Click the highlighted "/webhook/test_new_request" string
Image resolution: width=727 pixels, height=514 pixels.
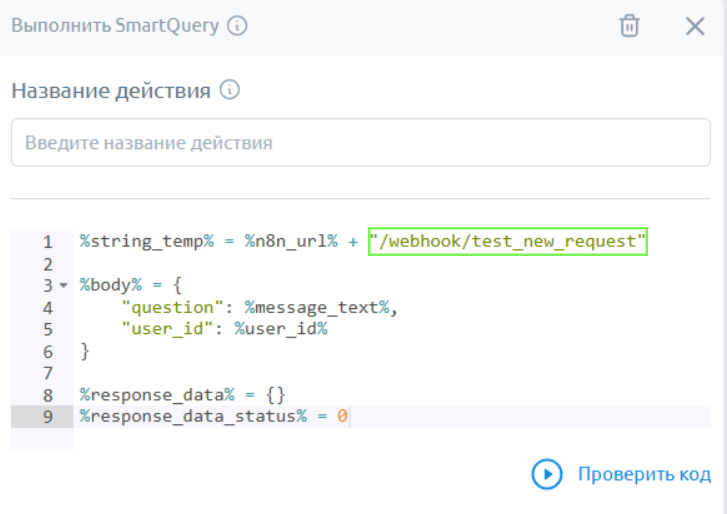tap(508, 242)
